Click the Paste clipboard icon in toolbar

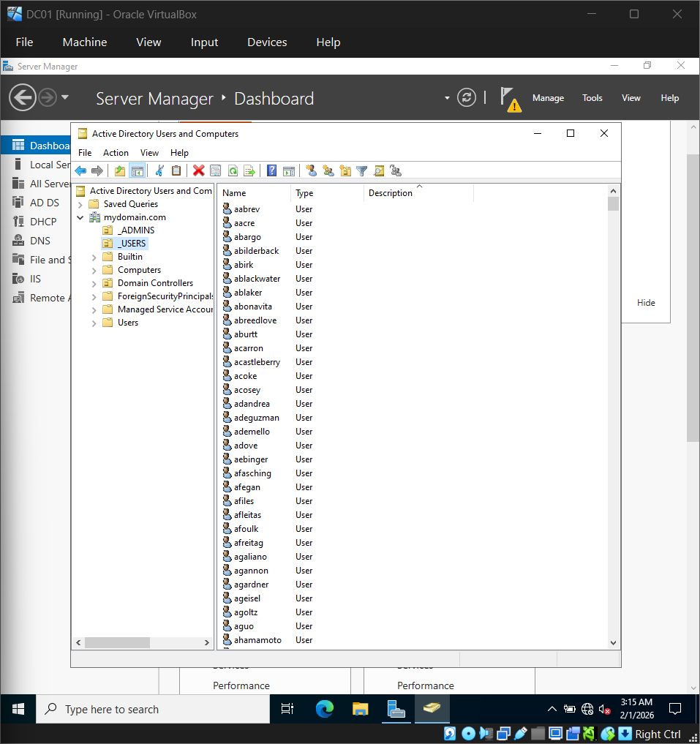click(176, 170)
